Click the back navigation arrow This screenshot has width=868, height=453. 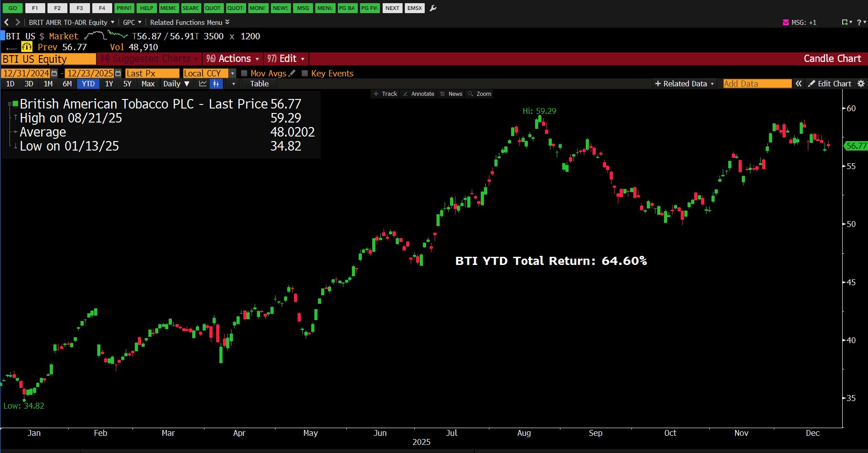[6, 22]
